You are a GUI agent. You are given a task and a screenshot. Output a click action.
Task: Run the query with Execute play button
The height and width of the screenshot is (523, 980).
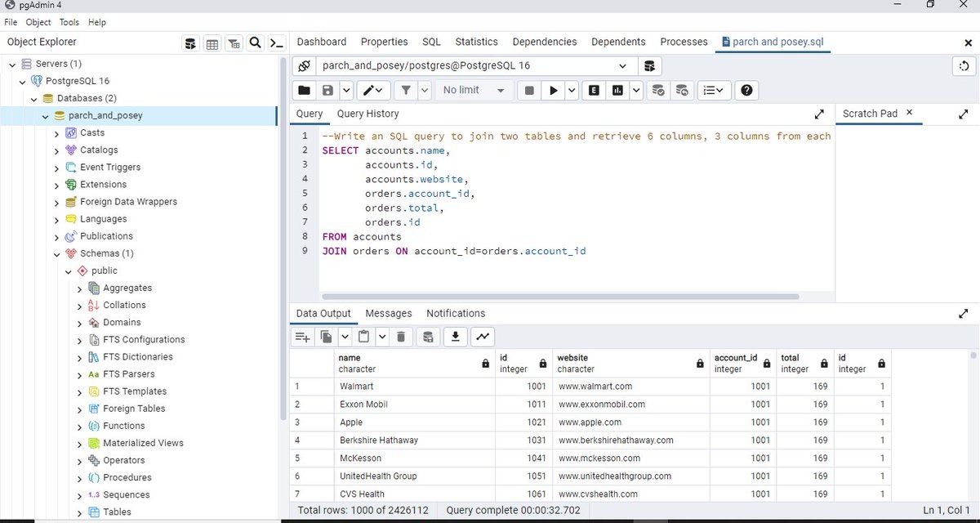click(554, 90)
